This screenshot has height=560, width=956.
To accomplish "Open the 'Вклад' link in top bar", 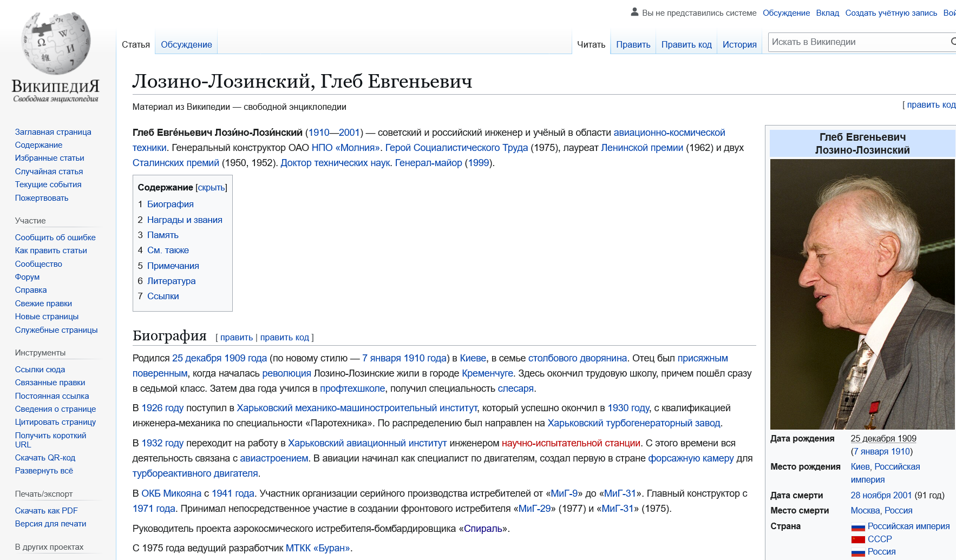I will point(828,13).
